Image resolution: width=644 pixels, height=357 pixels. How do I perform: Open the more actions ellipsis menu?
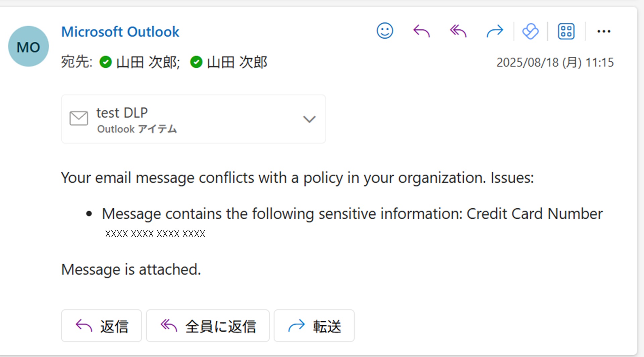[x=603, y=32]
